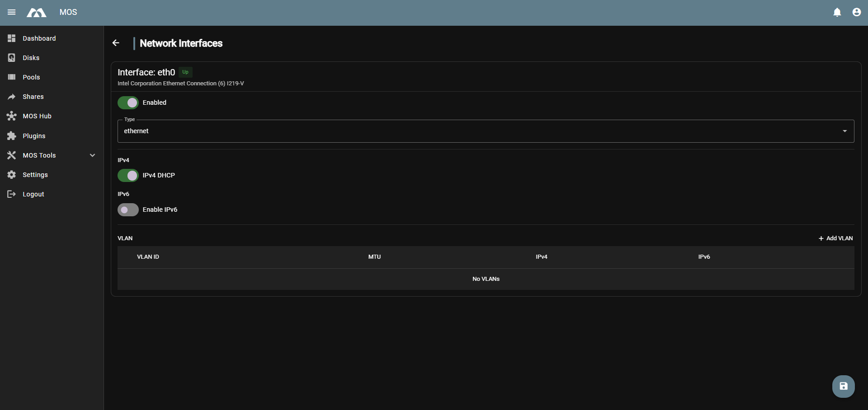
Task: Click the Add VLAN button
Action: 835,238
